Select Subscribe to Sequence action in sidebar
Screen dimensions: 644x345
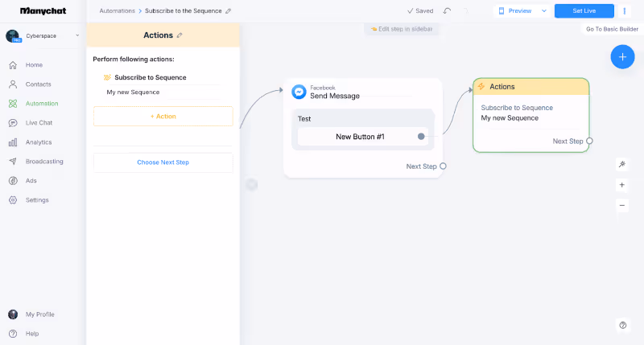coord(151,77)
